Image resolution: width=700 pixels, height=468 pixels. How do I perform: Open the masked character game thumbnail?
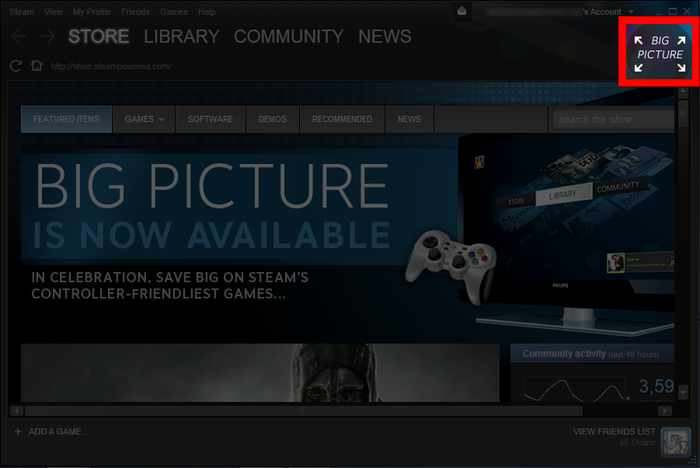point(260,372)
